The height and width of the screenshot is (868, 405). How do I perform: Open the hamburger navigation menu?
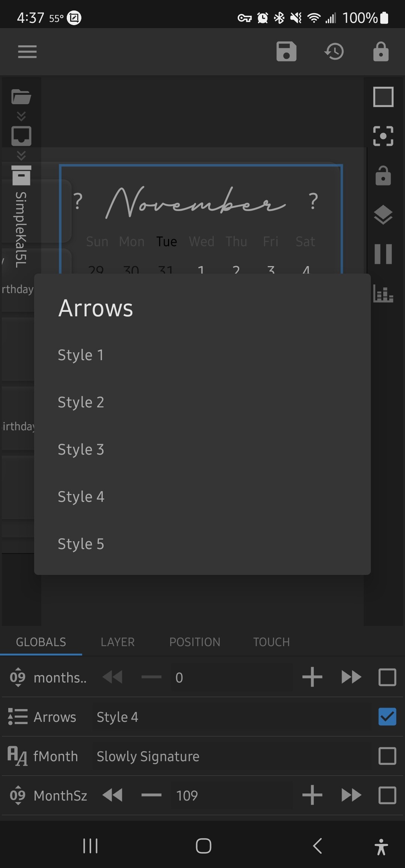tap(27, 51)
